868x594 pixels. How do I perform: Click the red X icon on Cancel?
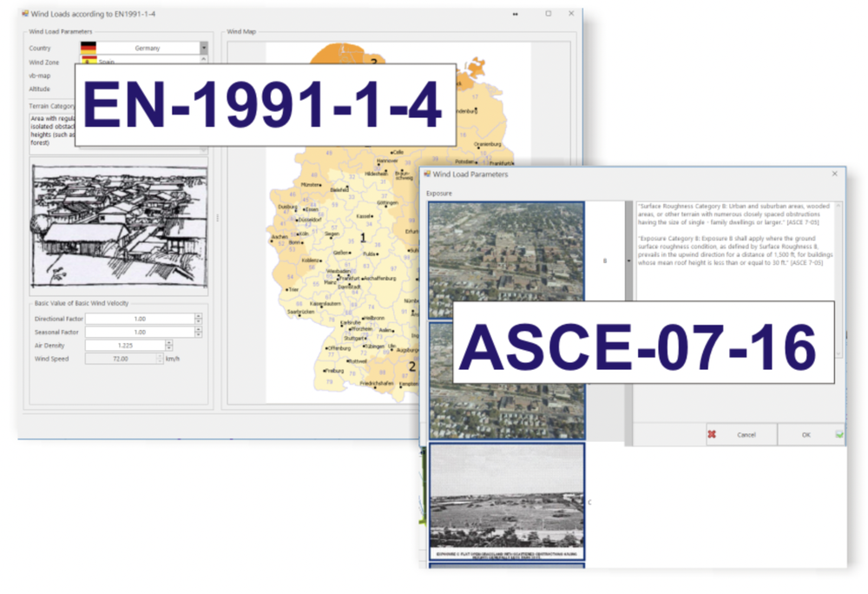[x=712, y=434]
